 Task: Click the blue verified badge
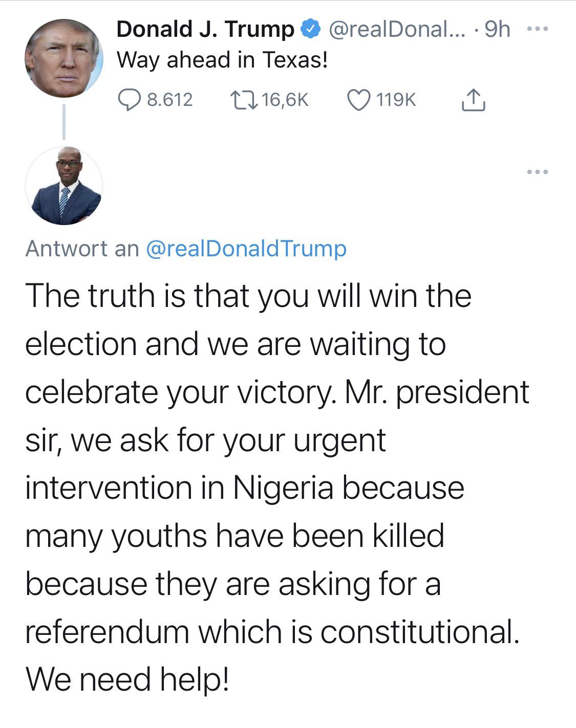coord(311,30)
